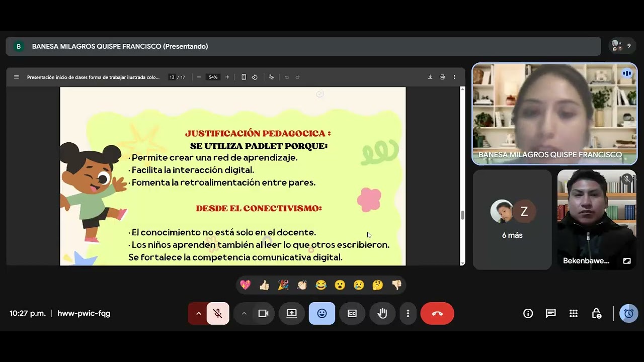Select the PDF annotation draw tool

[x=272, y=77]
